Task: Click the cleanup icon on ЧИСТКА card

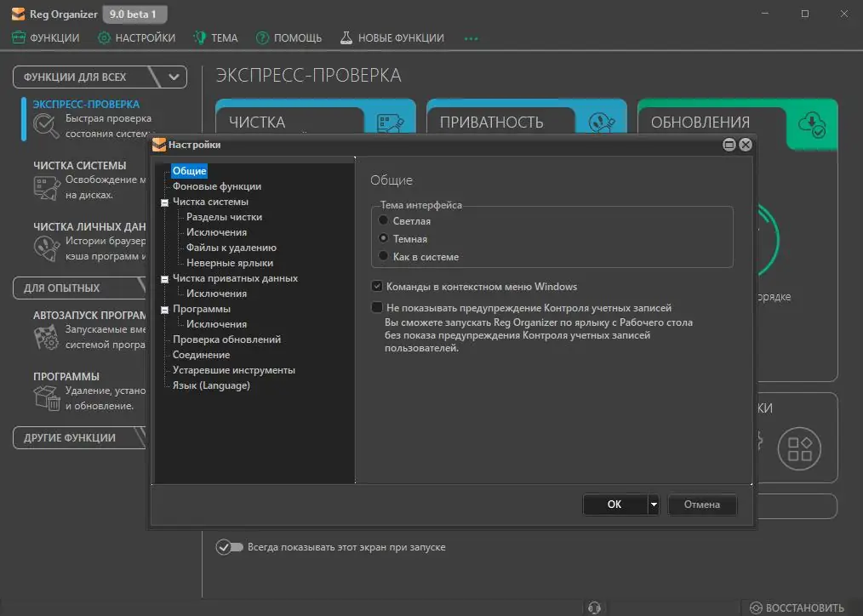Action: 390,123
